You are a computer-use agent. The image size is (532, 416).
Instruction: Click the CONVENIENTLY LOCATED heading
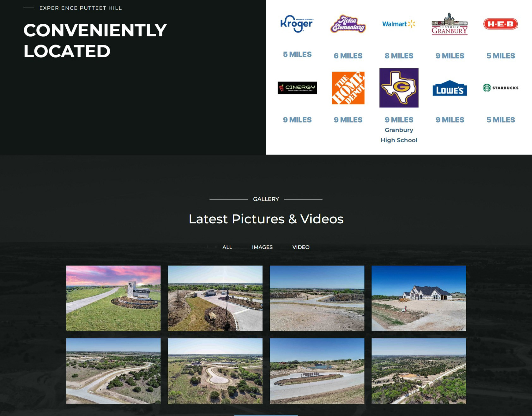95,41
